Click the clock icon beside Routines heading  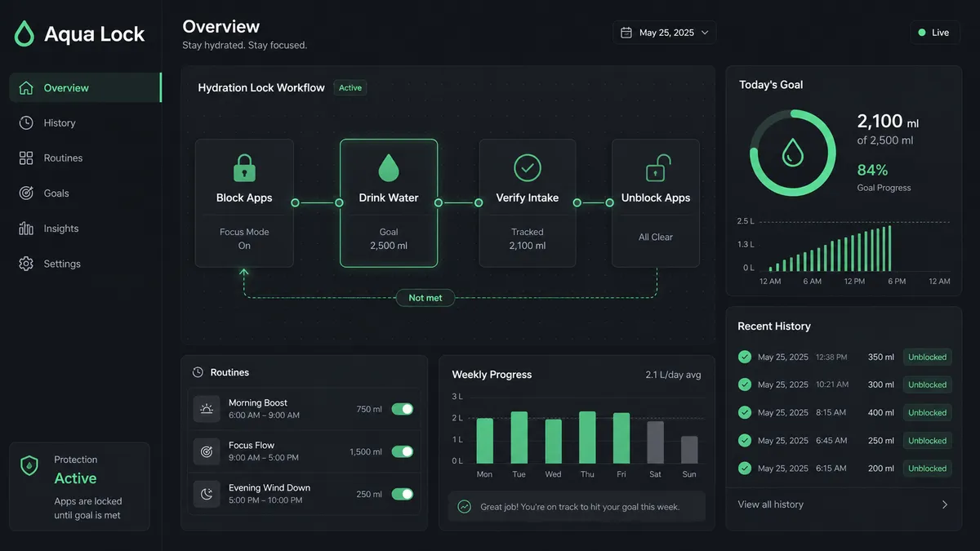(198, 372)
